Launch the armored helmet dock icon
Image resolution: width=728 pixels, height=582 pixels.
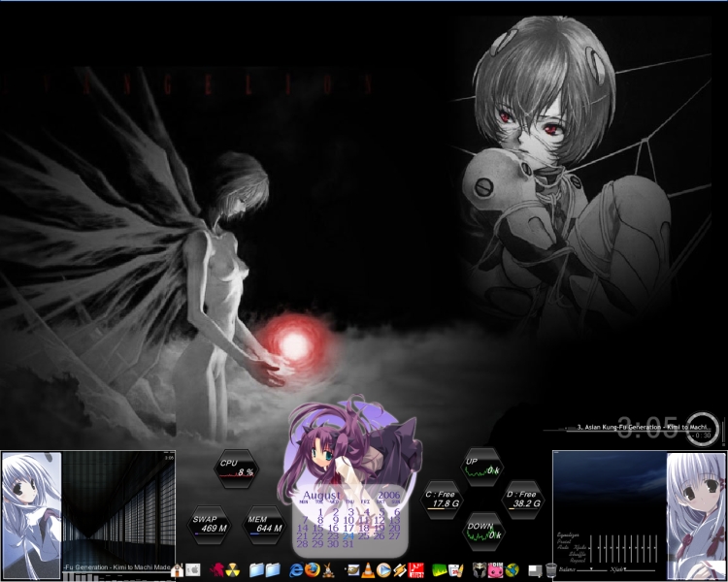[480, 569]
